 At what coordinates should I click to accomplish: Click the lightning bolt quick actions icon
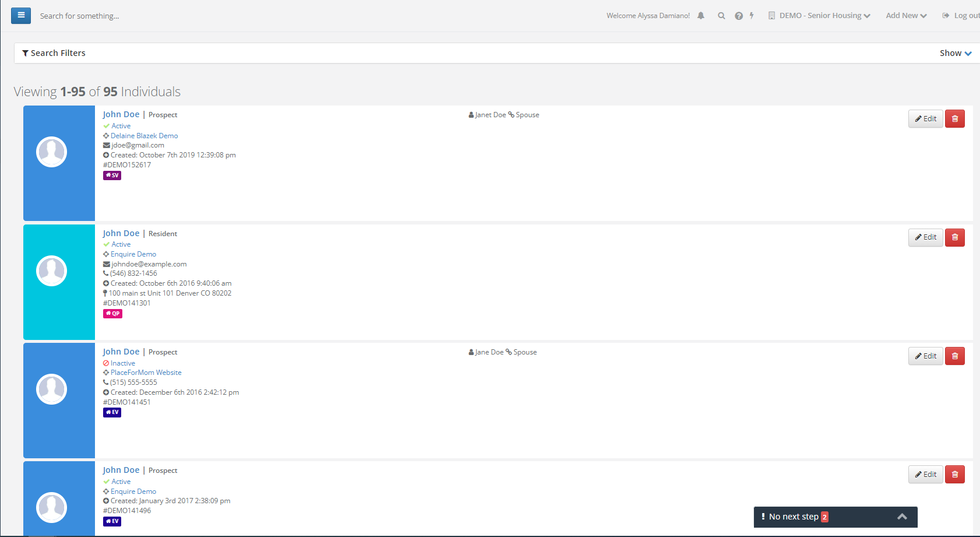(752, 16)
